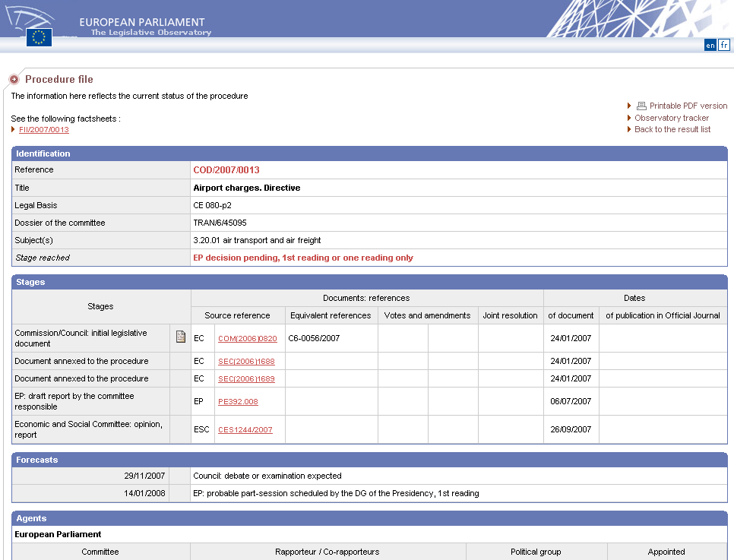Image resolution: width=734 pixels, height=560 pixels.
Task: Click the 'of document' dates column header
Action: click(x=571, y=315)
